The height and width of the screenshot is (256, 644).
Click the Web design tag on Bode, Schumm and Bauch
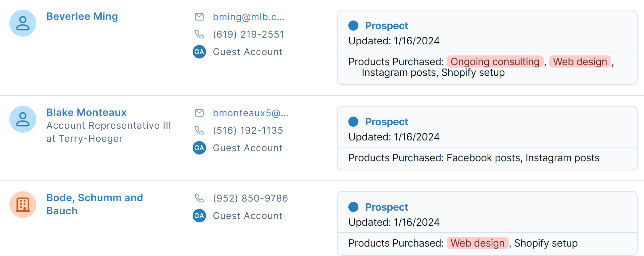pyautogui.click(x=477, y=243)
